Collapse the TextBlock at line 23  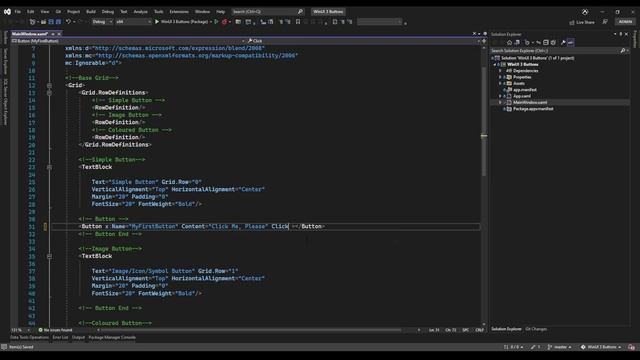[49, 167]
